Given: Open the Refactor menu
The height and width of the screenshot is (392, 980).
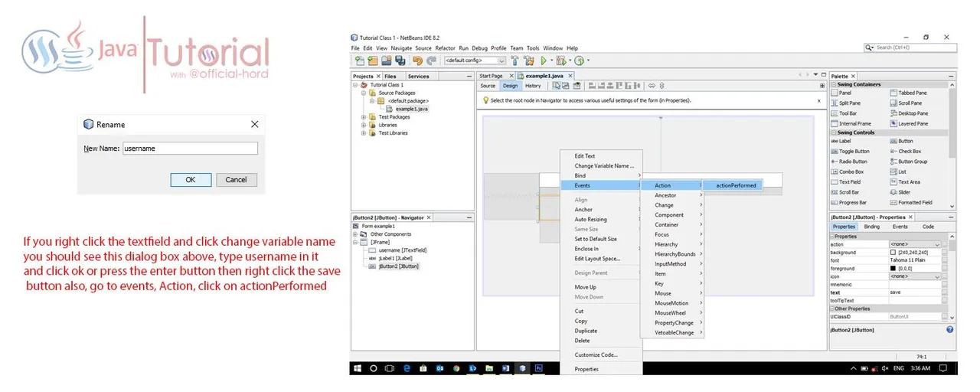Looking at the screenshot, I should click(x=445, y=48).
